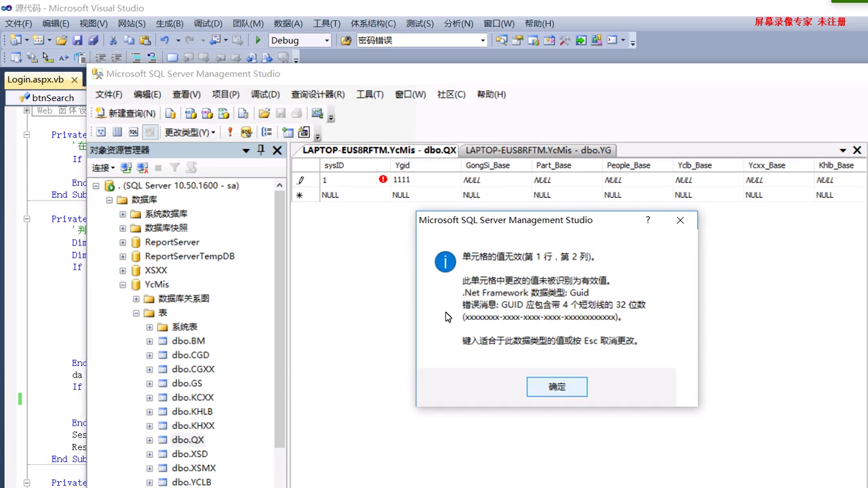Image resolution: width=868 pixels, height=488 pixels.
Task: Click the New Query (新建查询) button
Action: point(125,113)
